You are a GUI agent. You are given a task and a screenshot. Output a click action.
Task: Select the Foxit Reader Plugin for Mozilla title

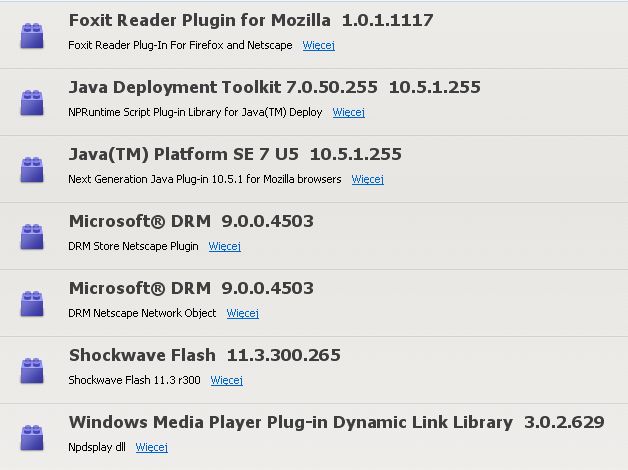pos(199,20)
